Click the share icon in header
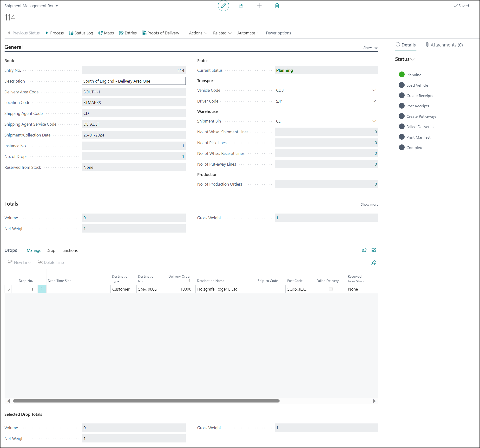Image resolution: width=480 pixels, height=448 pixels. (241, 6)
